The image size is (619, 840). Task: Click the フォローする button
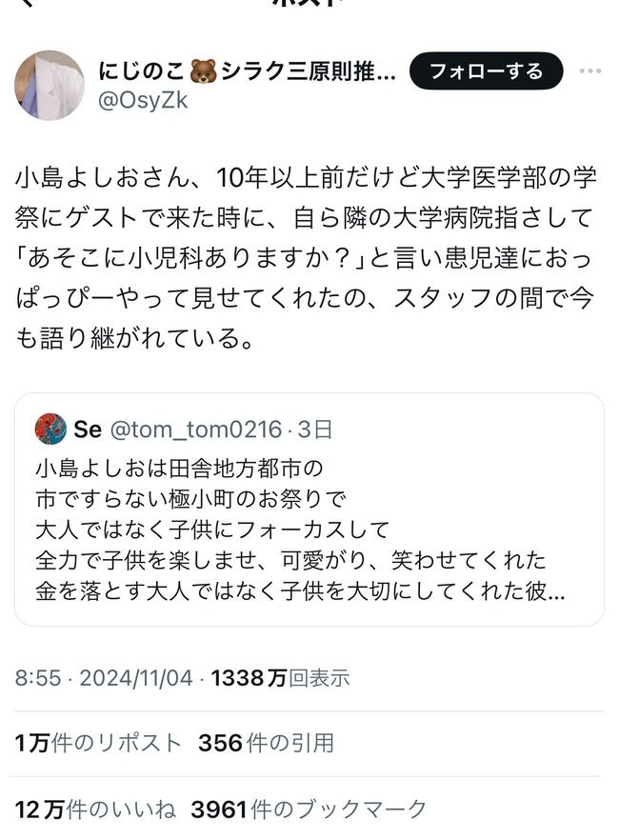coord(487,70)
